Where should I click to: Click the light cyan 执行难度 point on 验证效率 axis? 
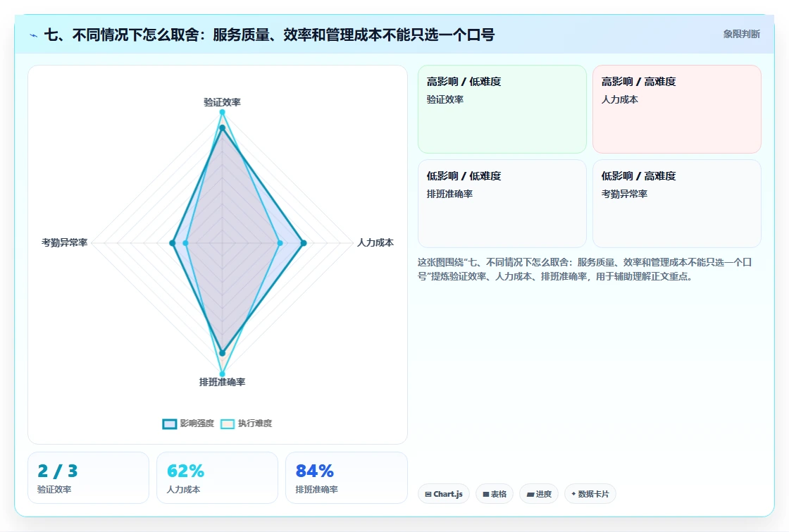(x=222, y=112)
